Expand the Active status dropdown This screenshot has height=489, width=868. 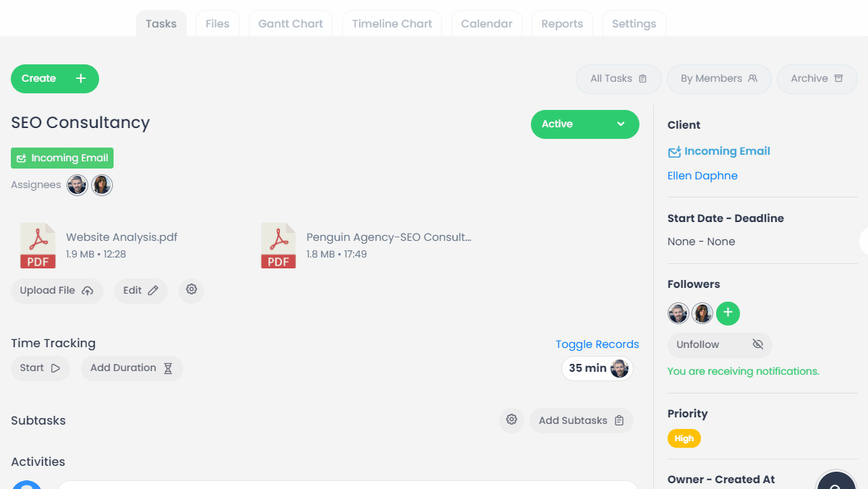pyautogui.click(x=584, y=124)
